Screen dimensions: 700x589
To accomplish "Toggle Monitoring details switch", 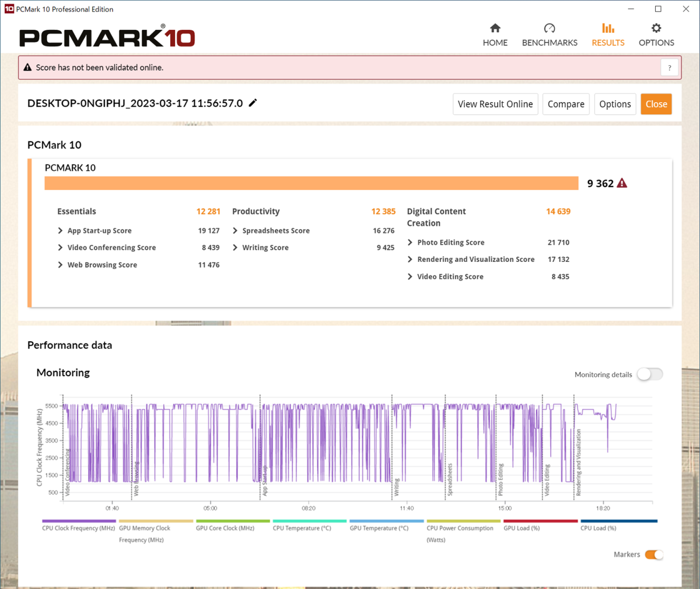I will [x=650, y=374].
